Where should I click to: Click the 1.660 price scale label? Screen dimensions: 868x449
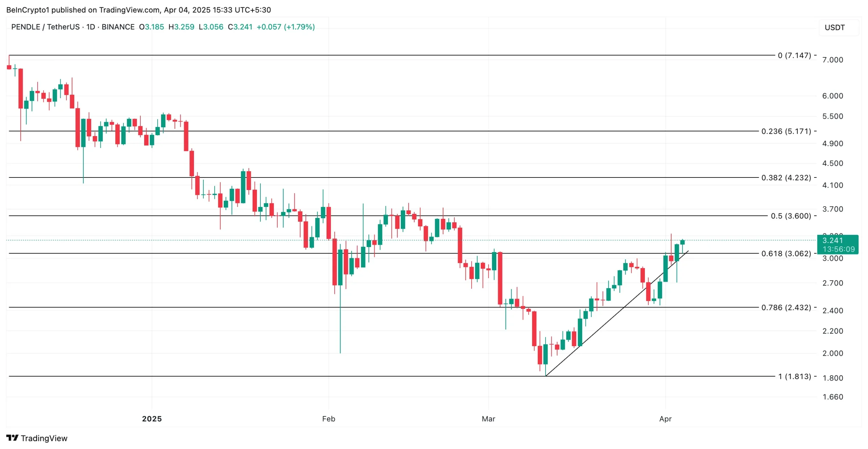click(832, 397)
